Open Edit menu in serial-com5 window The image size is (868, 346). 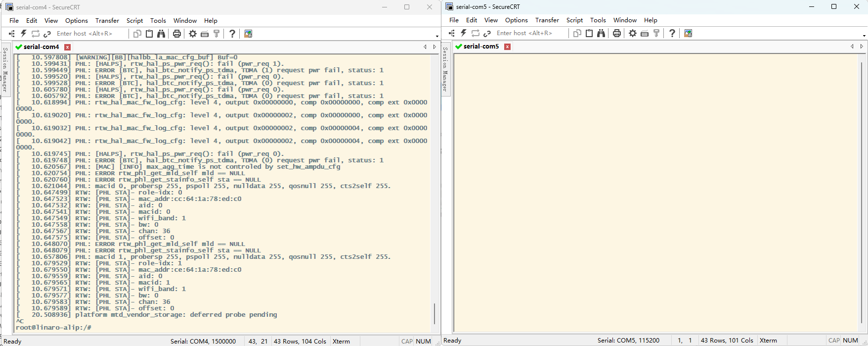pos(472,20)
